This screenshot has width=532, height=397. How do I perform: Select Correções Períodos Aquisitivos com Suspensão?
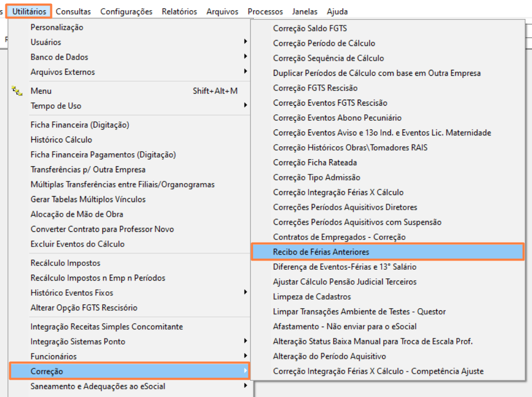pyautogui.click(x=388, y=223)
